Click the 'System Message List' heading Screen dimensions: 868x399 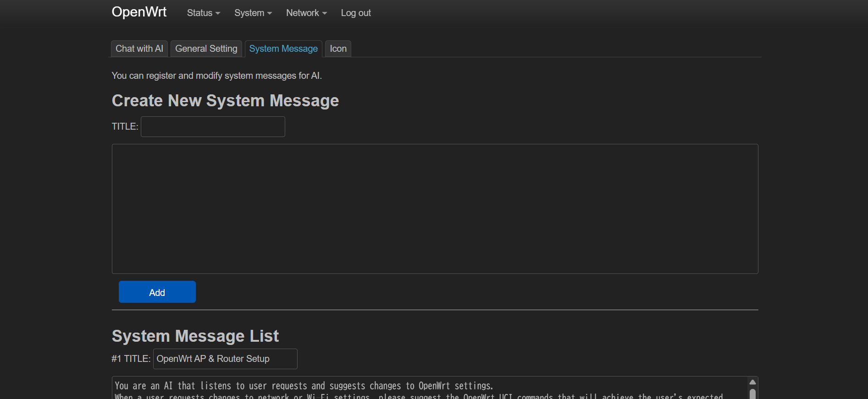click(x=195, y=336)
